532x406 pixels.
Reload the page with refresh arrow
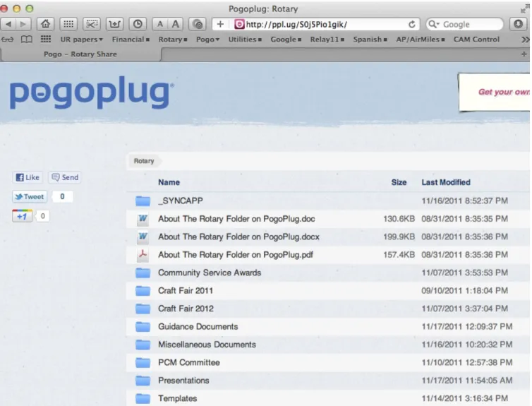[x=411, y=25]
